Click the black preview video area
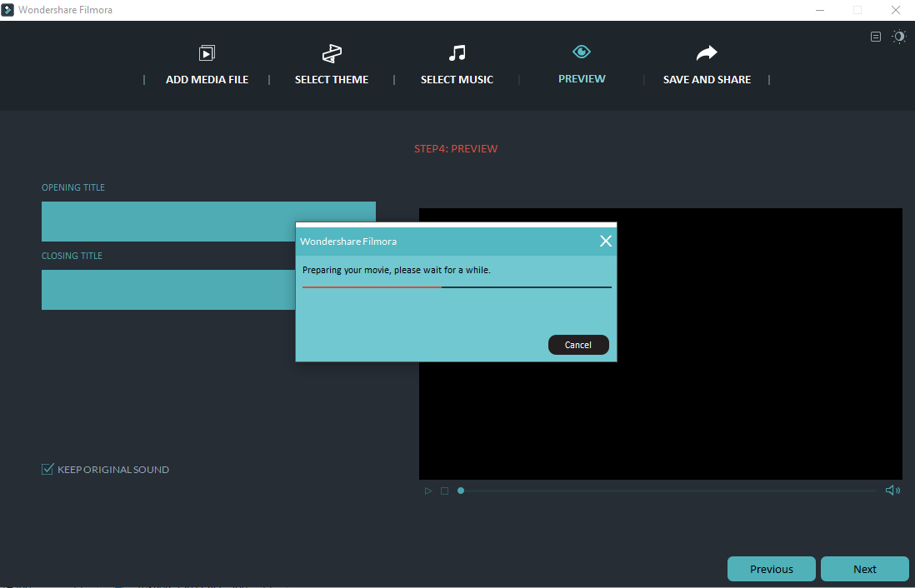The image size is (915, 588). (x=661, y=344)
